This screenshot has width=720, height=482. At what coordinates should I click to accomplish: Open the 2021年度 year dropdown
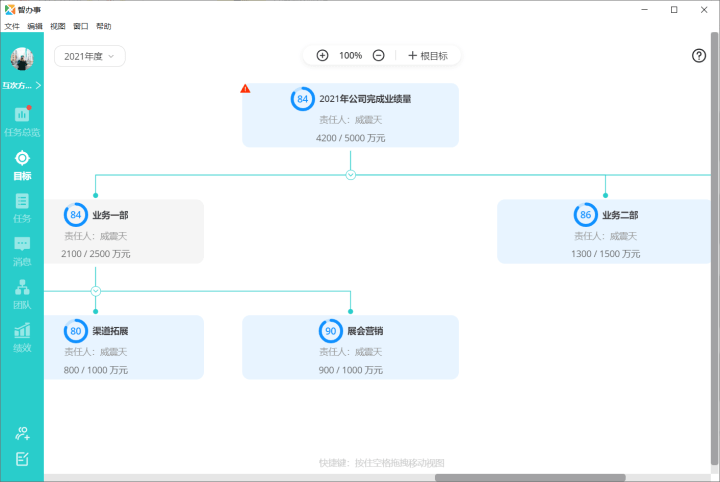(90, 56)
